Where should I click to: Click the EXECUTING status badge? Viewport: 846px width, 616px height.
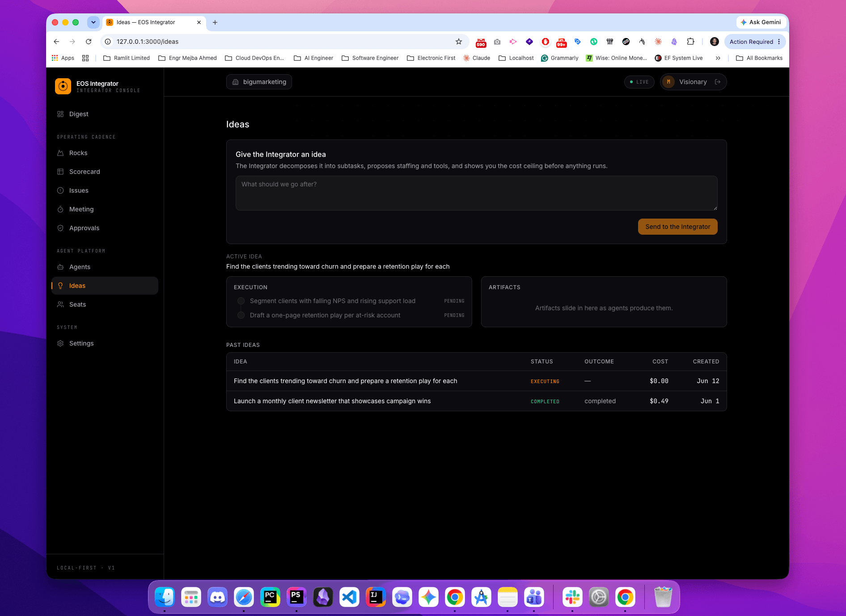click(x=545, y=381)
